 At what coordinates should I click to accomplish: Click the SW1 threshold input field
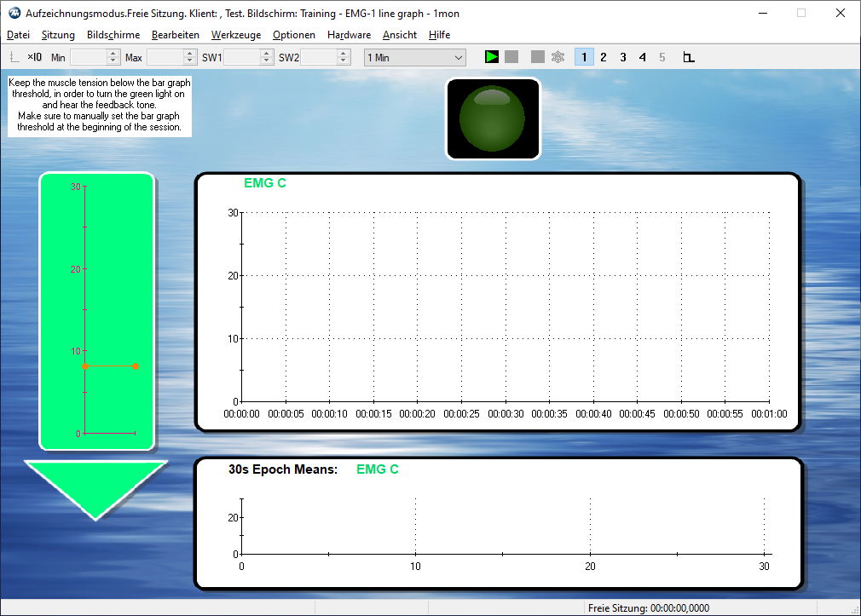tap(242, 58)
